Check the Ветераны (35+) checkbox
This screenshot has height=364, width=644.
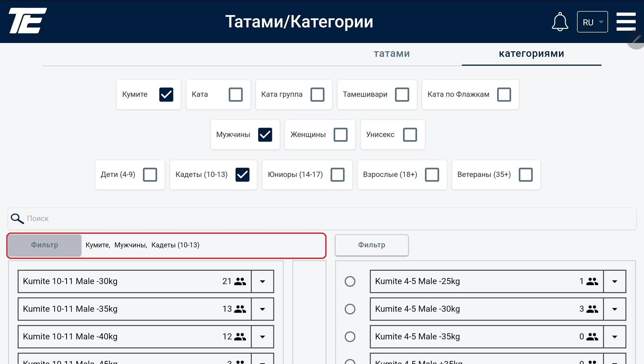526,175
